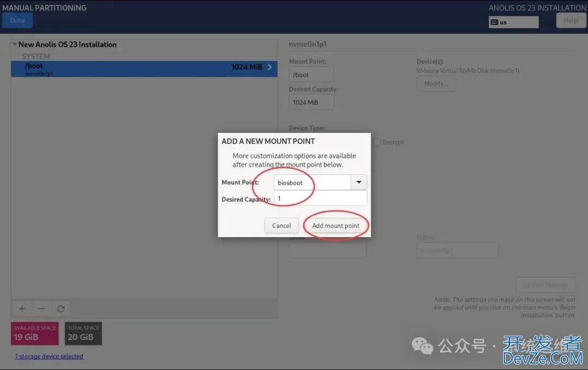The image size is (588, 370).
Task: Open the Mount Point dropdown arrow in dialog
Action: tap(359, 183)
